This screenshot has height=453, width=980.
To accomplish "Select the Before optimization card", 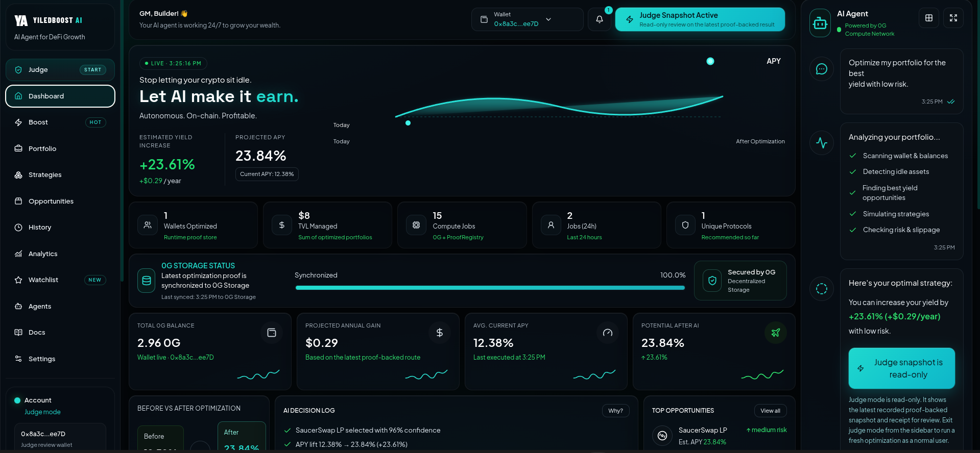I will click(x=160, y=438).
